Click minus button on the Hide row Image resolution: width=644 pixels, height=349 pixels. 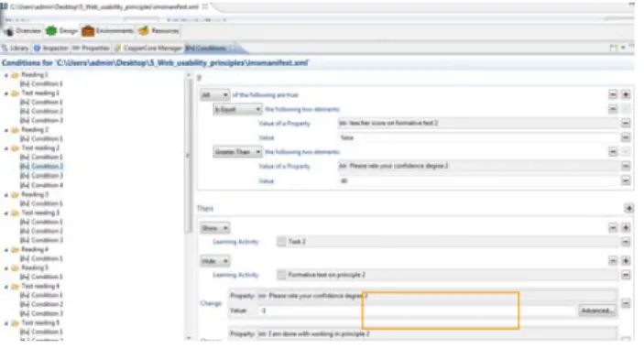tap(613, 261)
